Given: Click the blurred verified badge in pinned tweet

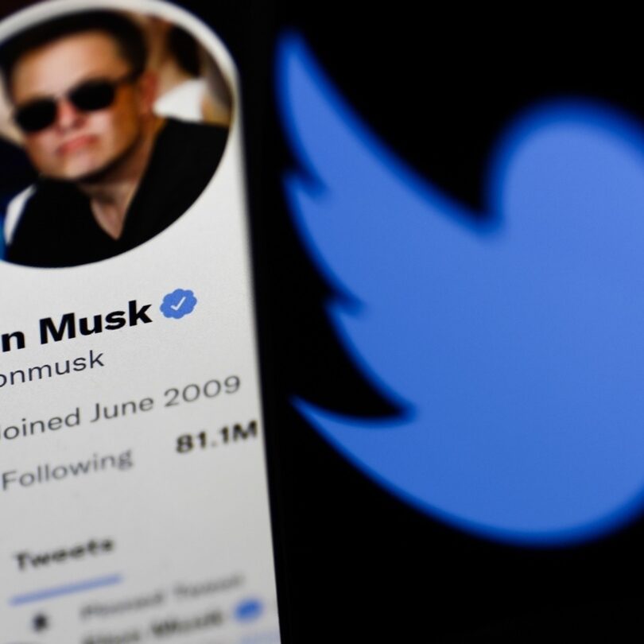Looking at the screenshot, I should [x=248, y=611].
